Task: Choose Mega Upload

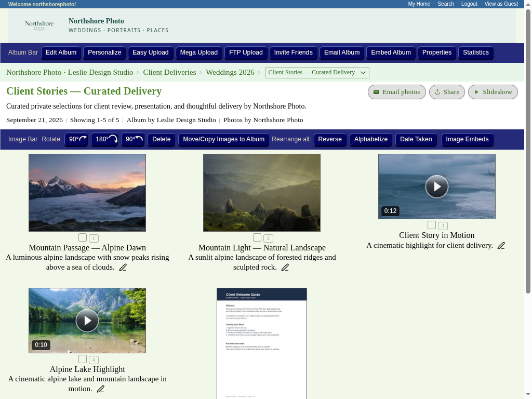Action: pos(199,52)
